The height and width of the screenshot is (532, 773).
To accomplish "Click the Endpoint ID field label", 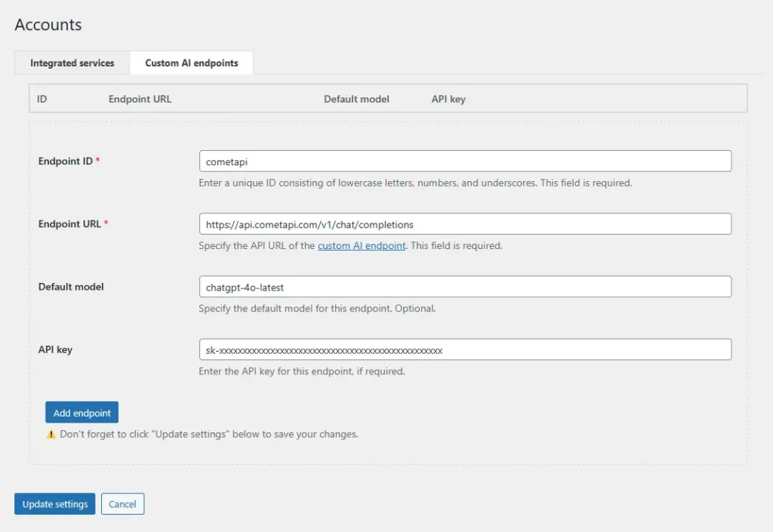I will [66, 161].
